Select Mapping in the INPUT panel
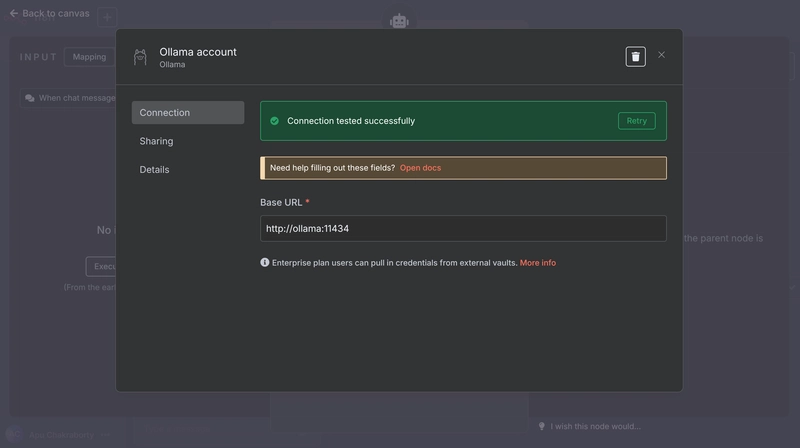Screen dimensions: 800x448 [89, 57]
